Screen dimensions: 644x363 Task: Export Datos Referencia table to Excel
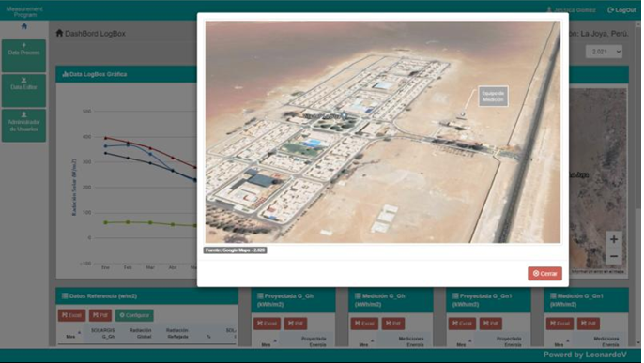point(72,315)
